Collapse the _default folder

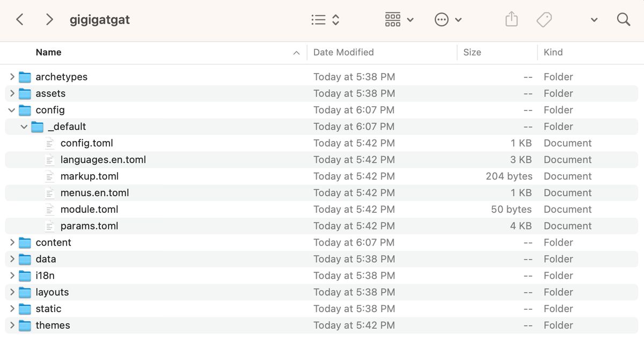[24, 127]
